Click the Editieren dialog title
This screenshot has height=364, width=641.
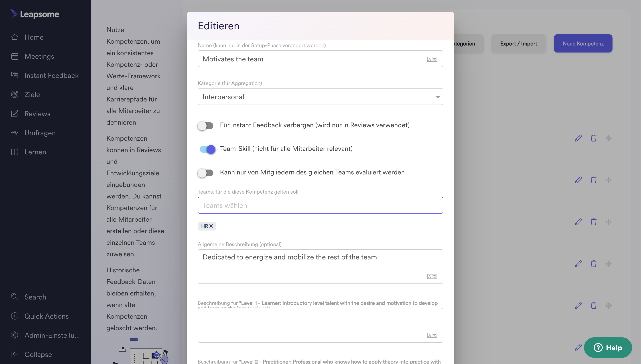pos(219,26)
